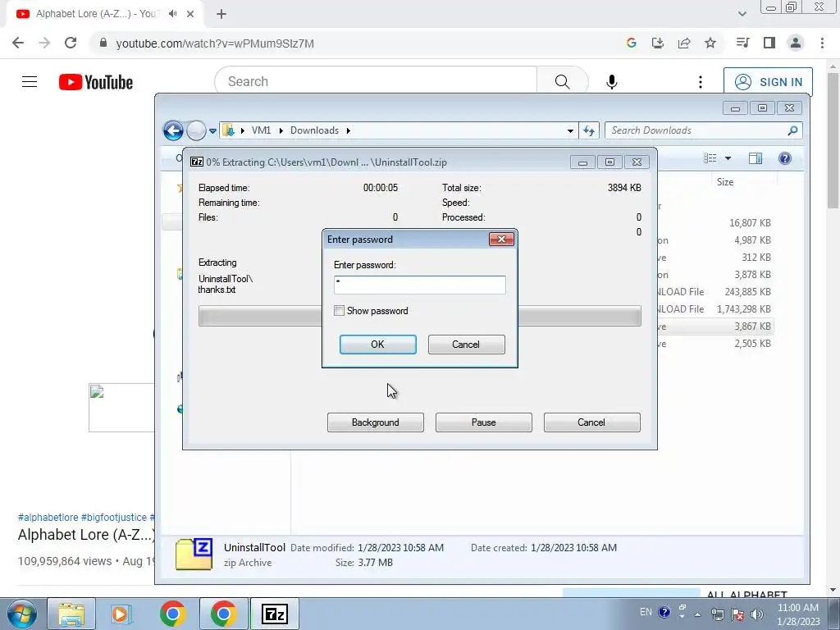Viewport: 840px width, 630px height.
Task: Click the Search Downloads magnifier icon
Action: click(793, 130)
